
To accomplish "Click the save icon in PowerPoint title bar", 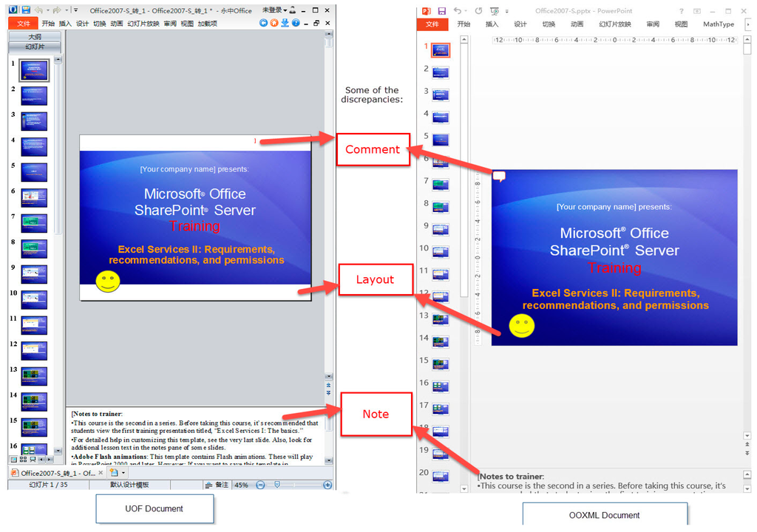I will tap(442, 10).
